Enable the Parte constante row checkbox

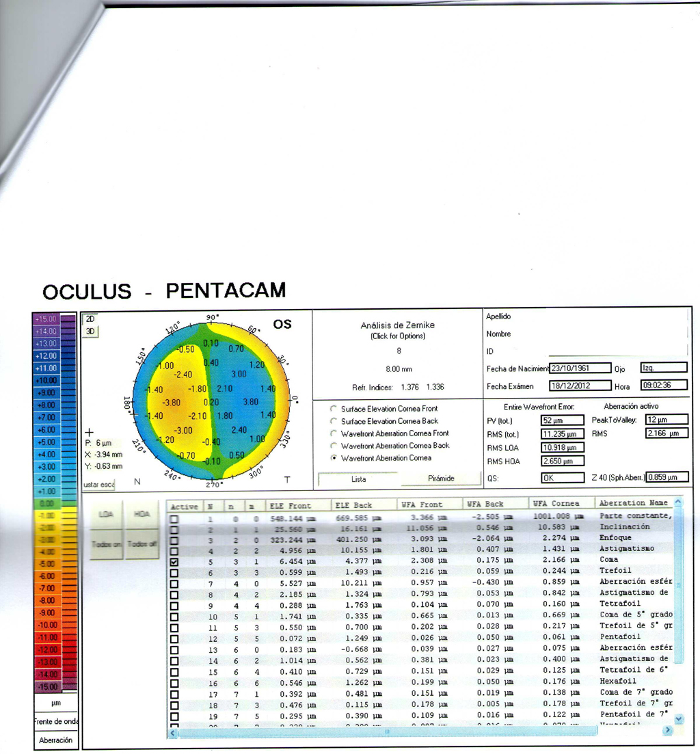(x=174, y=520)
